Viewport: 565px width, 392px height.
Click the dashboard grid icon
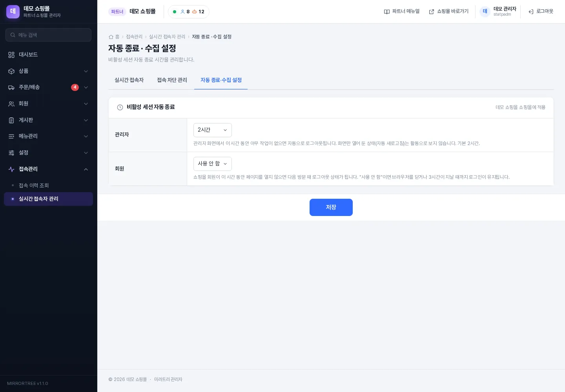click(x=11, y=55)
